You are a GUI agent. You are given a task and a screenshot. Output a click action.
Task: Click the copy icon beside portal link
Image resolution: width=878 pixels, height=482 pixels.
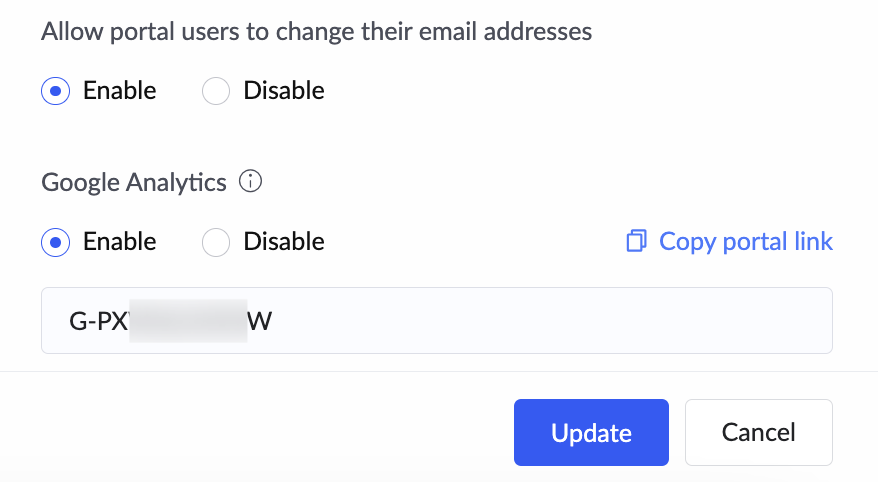tap(636, 241)
